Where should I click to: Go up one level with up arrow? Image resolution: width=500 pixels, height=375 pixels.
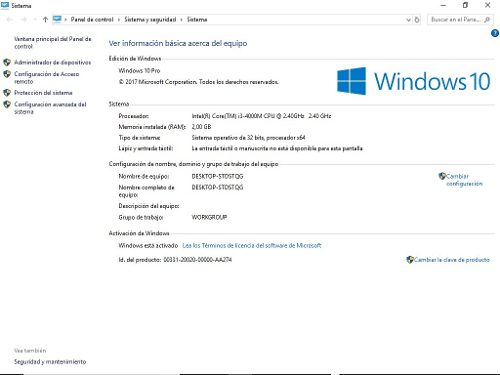tap(45, 20)
